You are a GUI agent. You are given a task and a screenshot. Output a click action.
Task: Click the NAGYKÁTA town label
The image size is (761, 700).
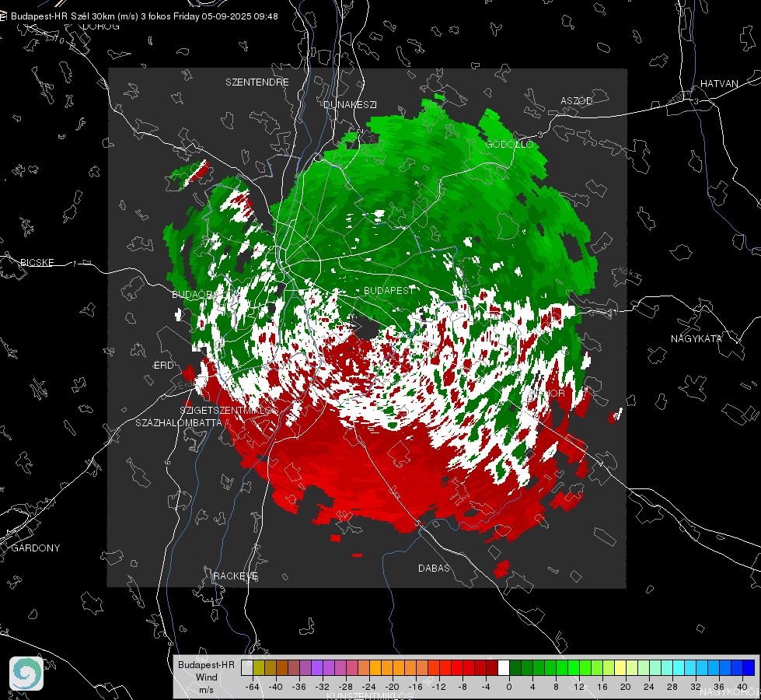(696, 338)
